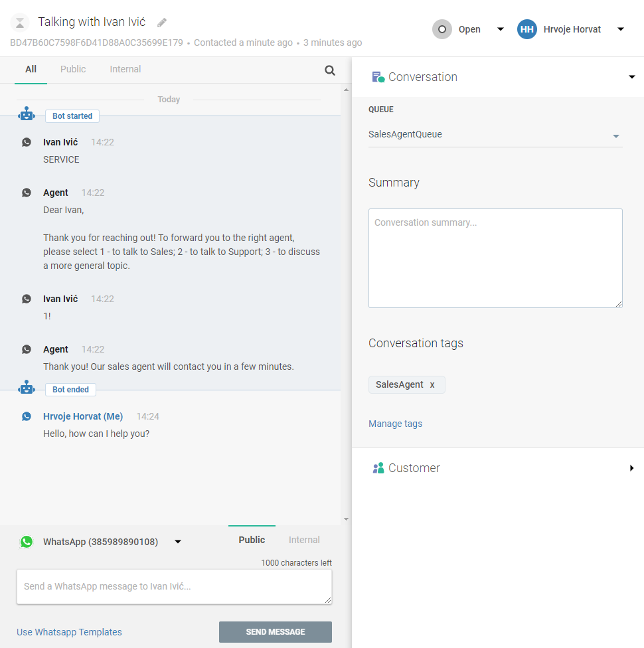Show only Internal messages tab
The height and width of the screenshot is (648, 644).
(125, 69)
